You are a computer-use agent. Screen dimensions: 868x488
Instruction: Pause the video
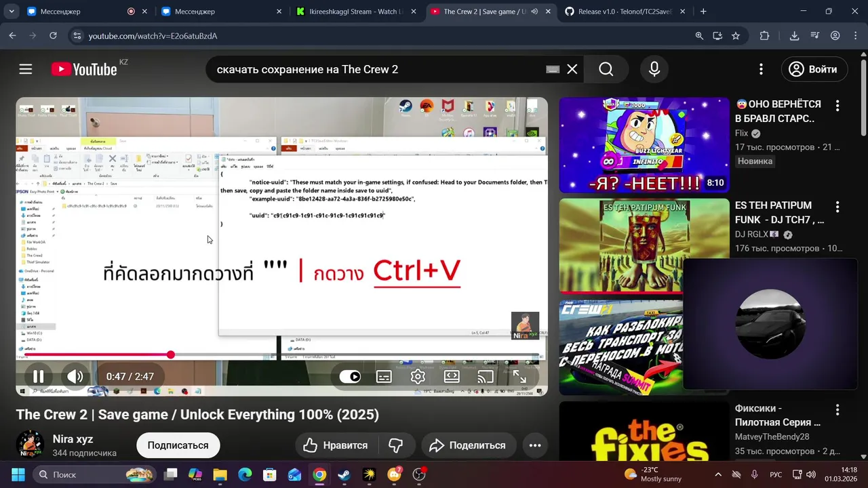pos(39,377)
